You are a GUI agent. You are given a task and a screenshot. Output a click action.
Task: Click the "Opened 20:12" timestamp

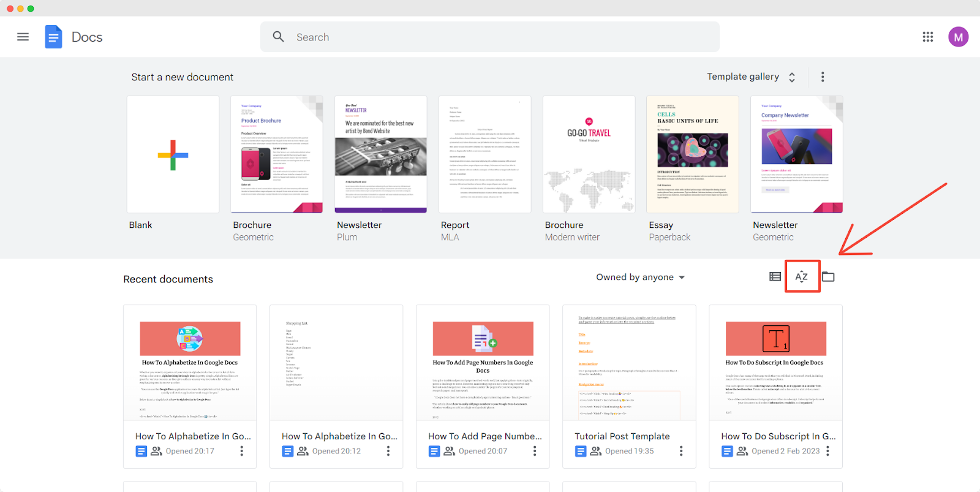click(336, 451)
